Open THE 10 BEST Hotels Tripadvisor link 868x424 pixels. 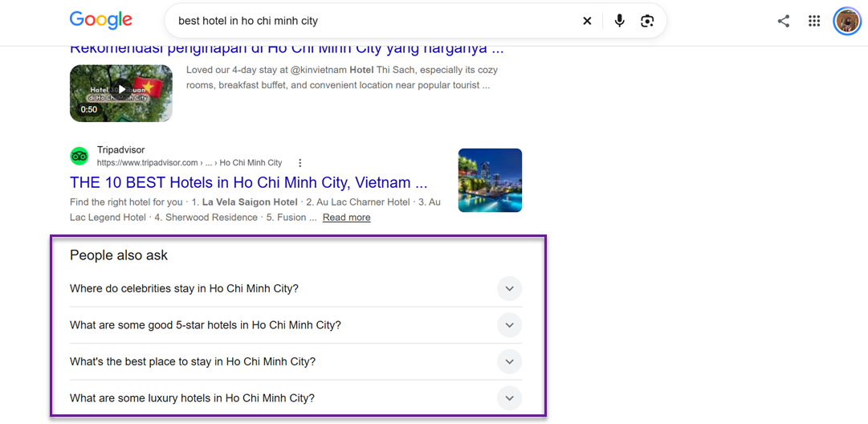click(x=249, y=182)
